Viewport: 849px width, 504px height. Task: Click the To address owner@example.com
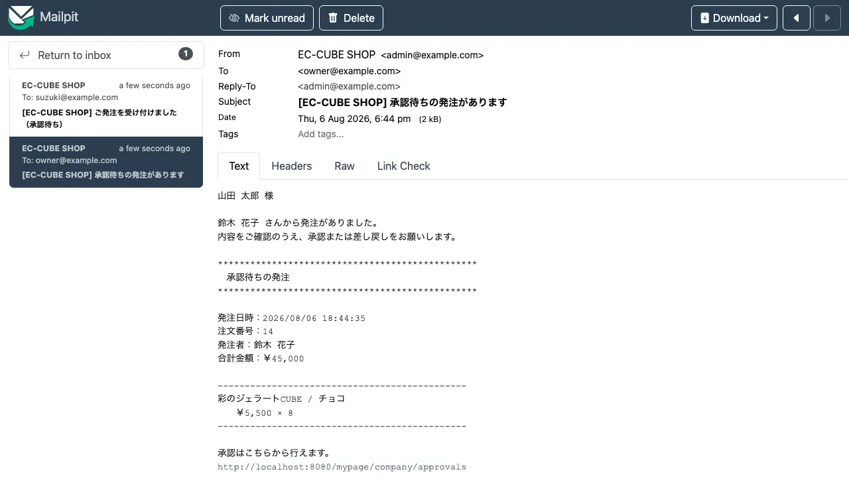pos(349,71)
